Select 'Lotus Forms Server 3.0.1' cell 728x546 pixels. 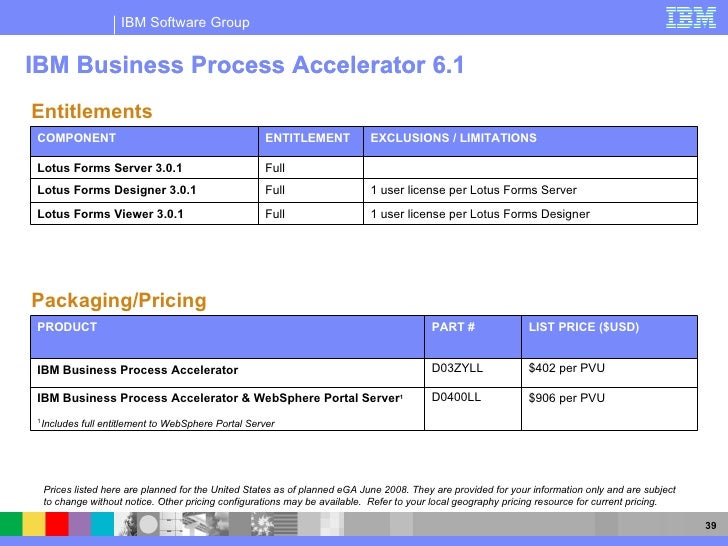click(144, 168)
